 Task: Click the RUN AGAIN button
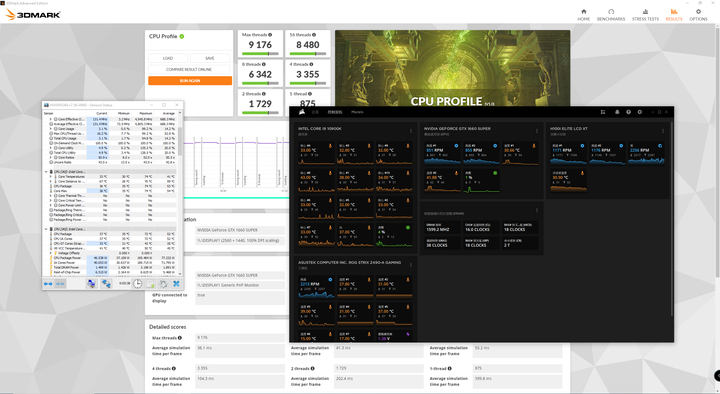190,81
